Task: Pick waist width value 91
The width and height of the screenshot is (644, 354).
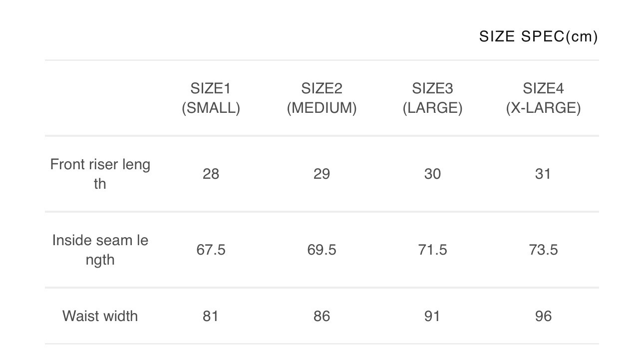Action: pyautogui.click(x=432, y=316)
